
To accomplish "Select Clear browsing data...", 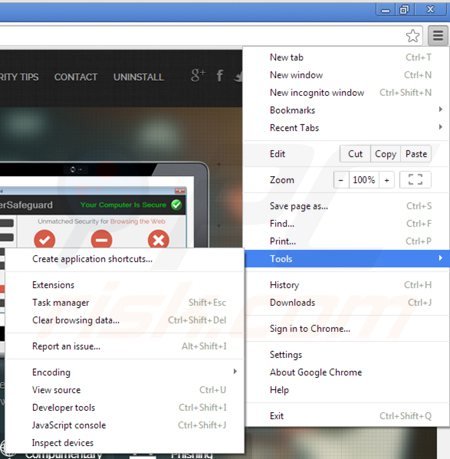I will (125, 320).
